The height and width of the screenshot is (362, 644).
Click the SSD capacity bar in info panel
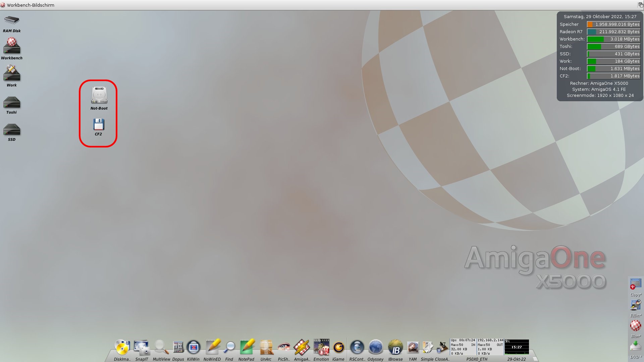pos(613,54)
